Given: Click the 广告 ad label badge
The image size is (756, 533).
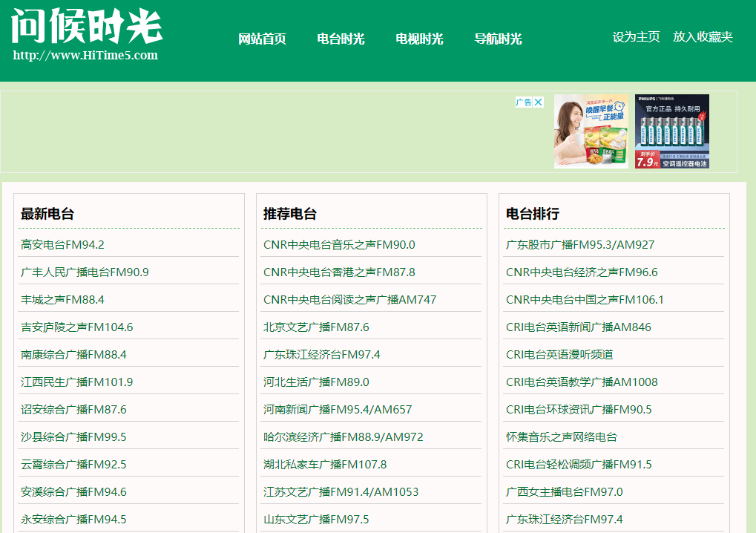Looking at the screenshot, I should tap(524, 102).
